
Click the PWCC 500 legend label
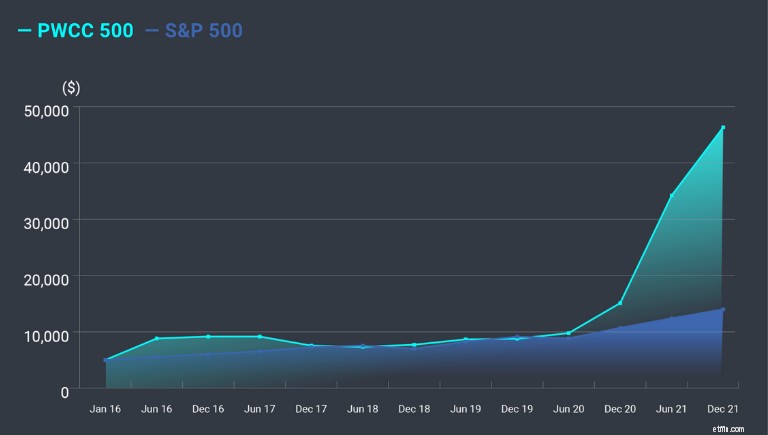pos(85,30)
